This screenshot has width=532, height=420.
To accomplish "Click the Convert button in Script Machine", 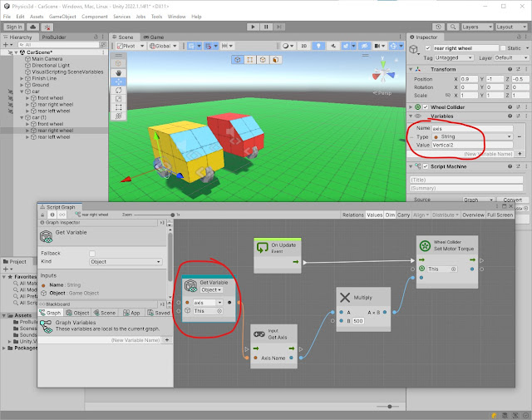I will click(512, 200).
